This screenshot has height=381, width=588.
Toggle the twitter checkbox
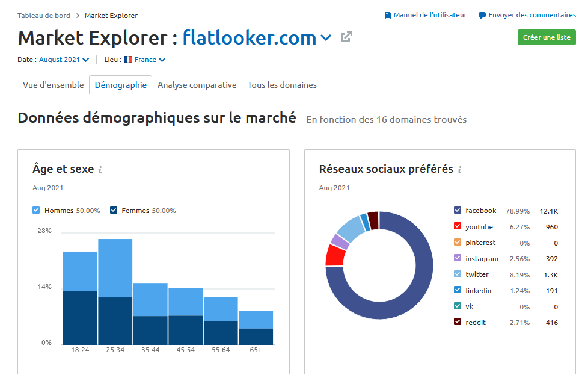pos(458,274)
